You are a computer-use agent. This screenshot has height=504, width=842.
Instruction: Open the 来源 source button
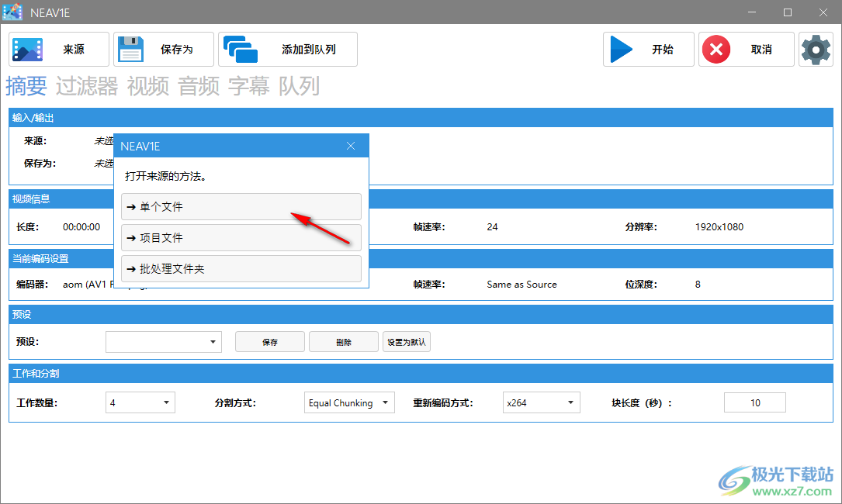point(59,50)
